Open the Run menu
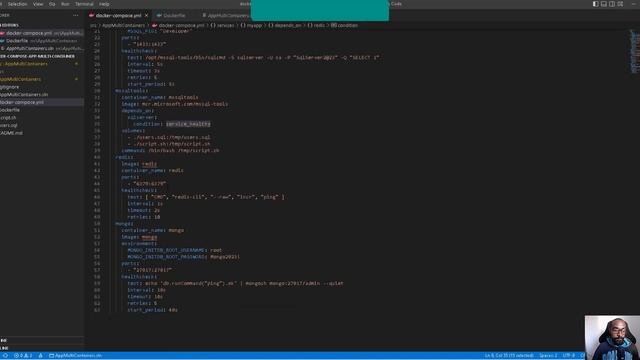Viewport: 640px width, 360px height. (65, 4)
